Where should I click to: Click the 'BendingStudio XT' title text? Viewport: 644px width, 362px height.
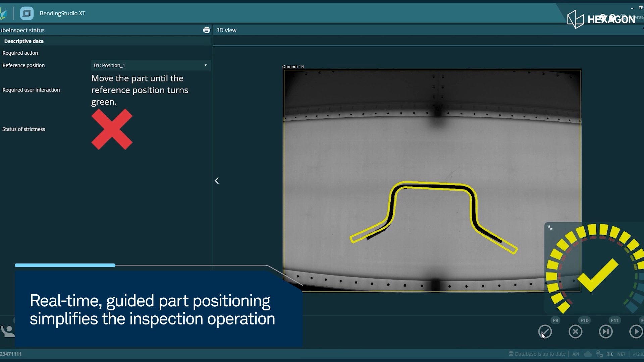tap(62, 13)
